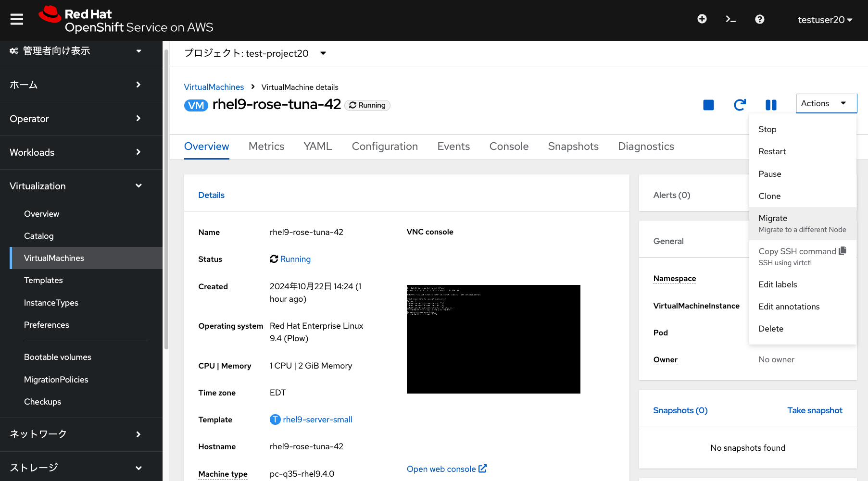Switch to the Metrics tab

pos(266,147)
